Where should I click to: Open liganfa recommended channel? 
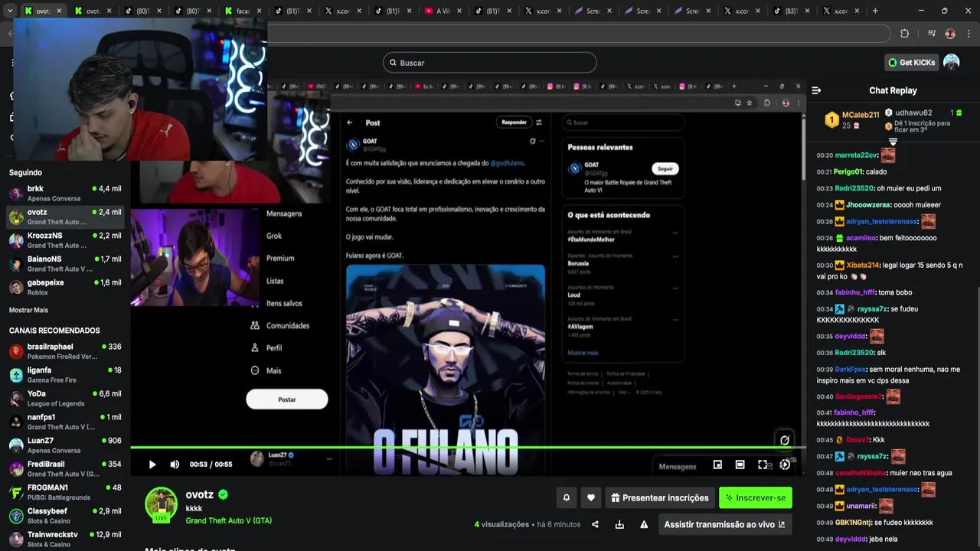65,375
